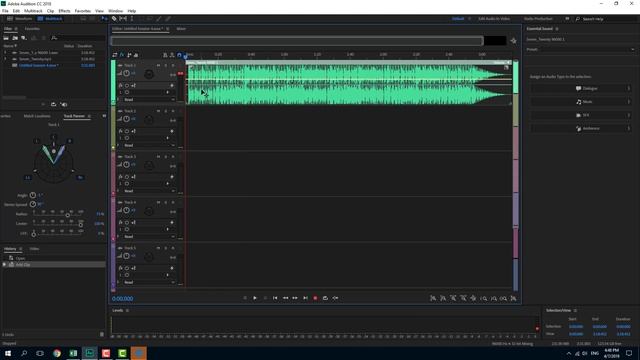This screenshot has height=360, width=640.
Task: Select the Edit Audio to Video workspace
Action: pos(494,19)
